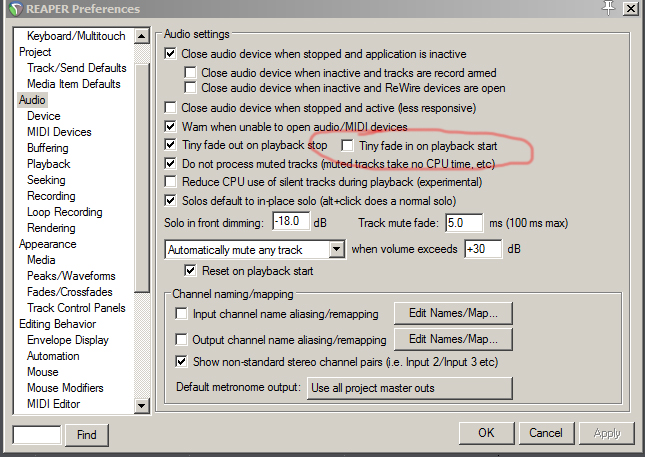Click the Cancel button

pos(546,433)
